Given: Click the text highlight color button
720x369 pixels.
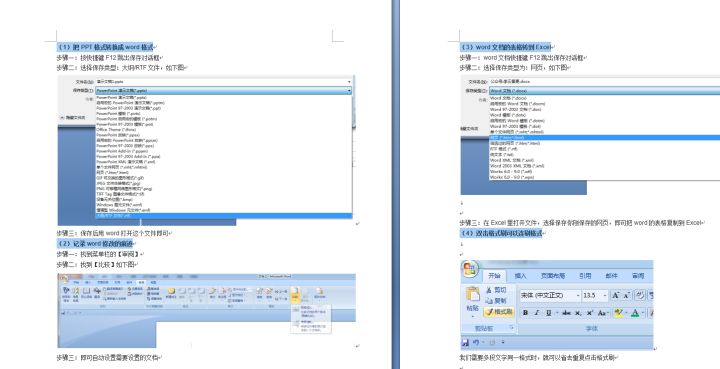Looking at the screenshot, I should point(618,313).
